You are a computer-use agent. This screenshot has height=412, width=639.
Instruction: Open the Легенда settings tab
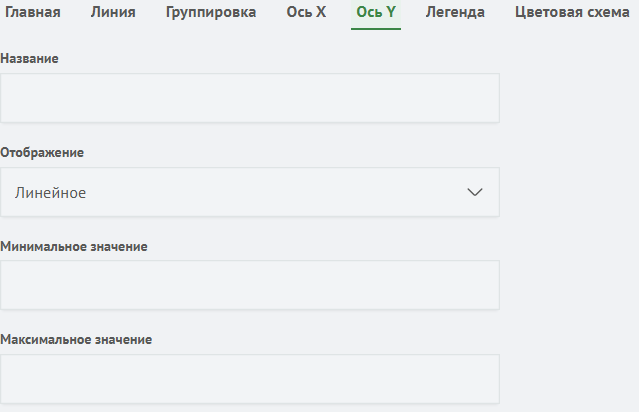(x=455, y=12)
